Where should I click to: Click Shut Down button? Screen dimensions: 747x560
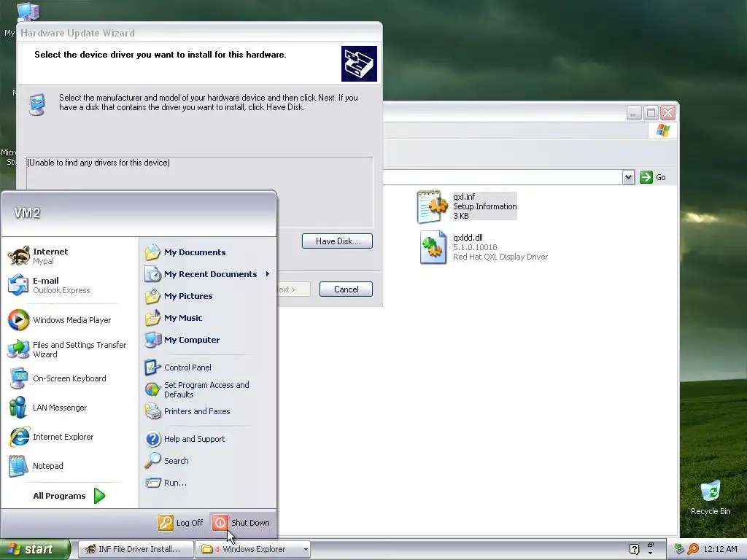click(x=241, y=523)
